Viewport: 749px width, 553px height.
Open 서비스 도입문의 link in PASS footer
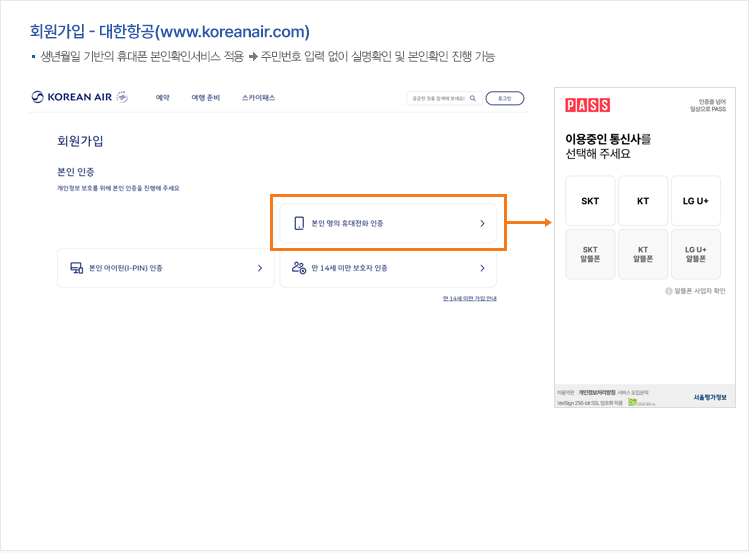click(x=633, y=393)
